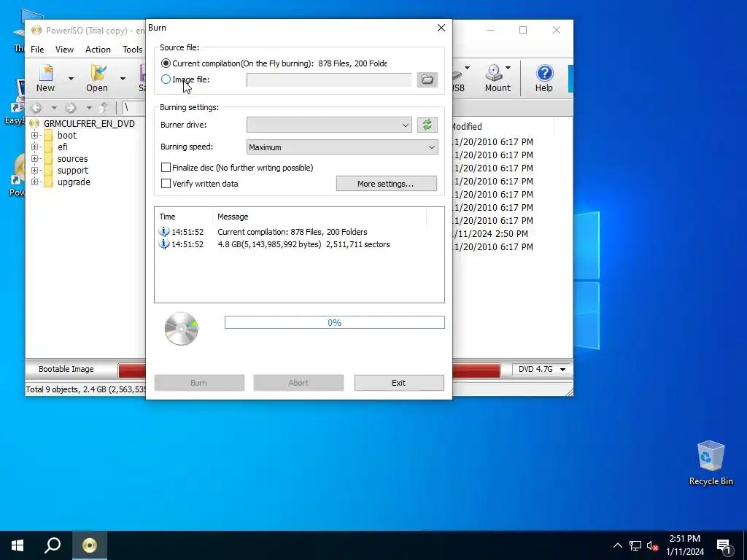Screen dimensions: 747x560
Task: Open the Recycle Bin desktop icon
Action: [x=711, y=463]
